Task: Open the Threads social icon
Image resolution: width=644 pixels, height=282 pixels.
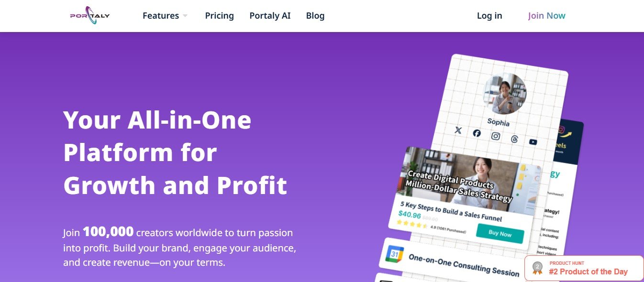Action: (x=514, y=139)
